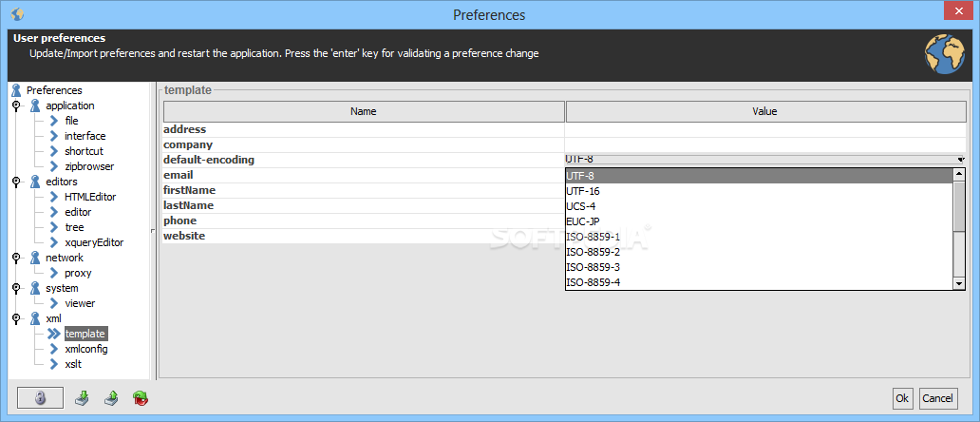Collapse the xml tree node handle
Image resolution: width=980 pixels, height=422 pixels.
[15, 318]
